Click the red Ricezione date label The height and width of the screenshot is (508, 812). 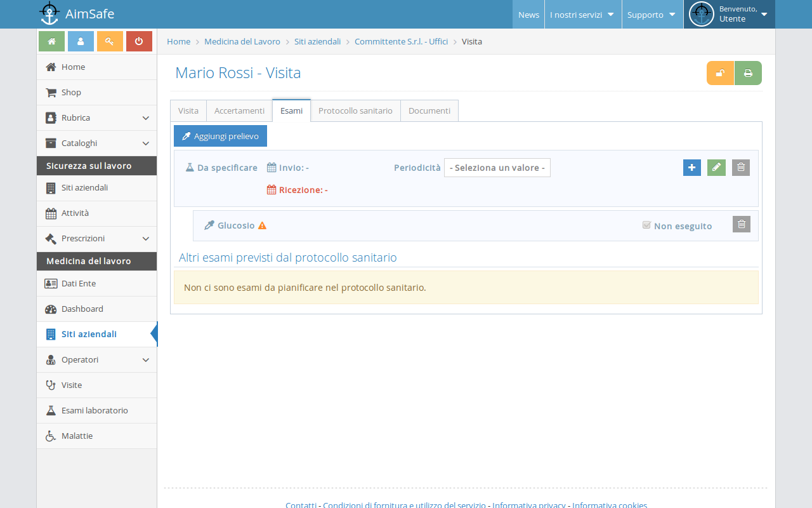(x=297, y=189)
